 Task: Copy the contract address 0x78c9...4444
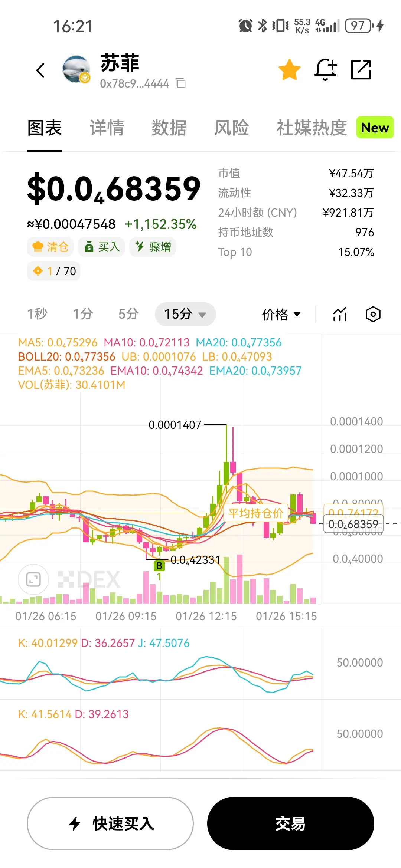click(x=180, y=83)
